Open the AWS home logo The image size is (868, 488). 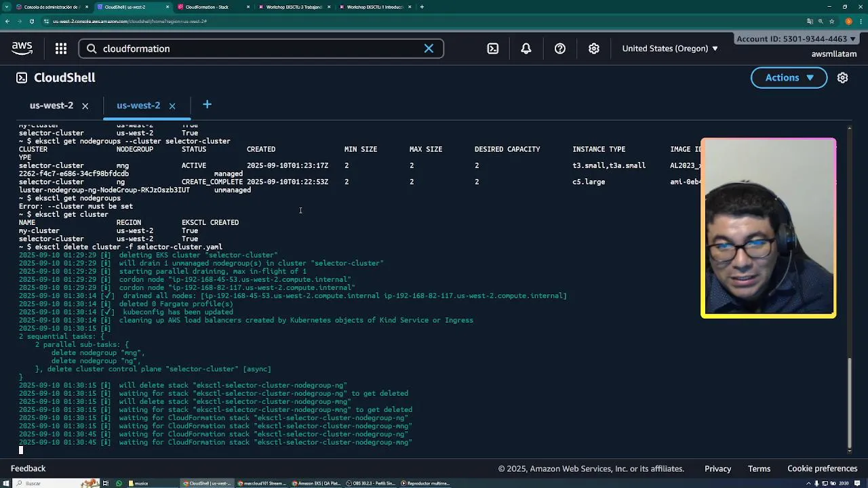click(22, 48)
